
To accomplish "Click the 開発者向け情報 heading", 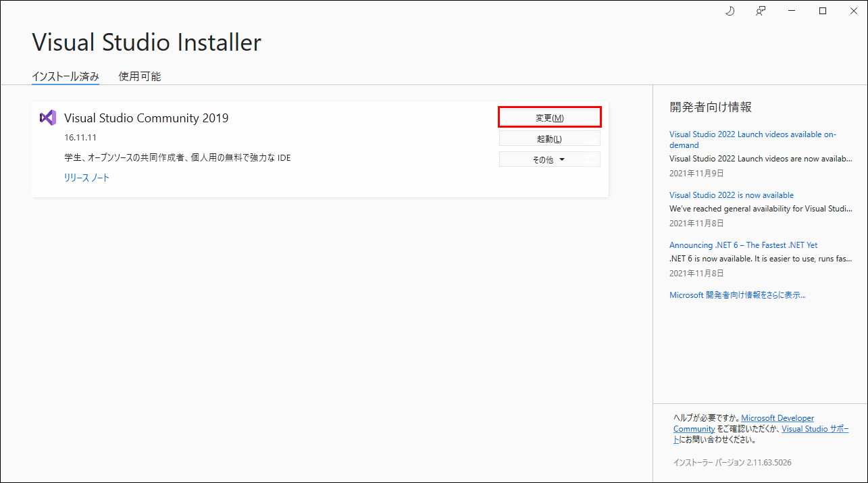I will pos(711,107).
